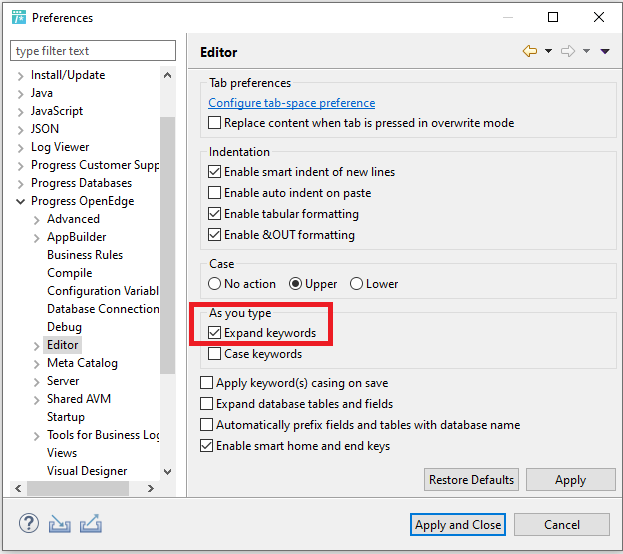
Task: Select the No action case radio button
Action: click(215, 283)
